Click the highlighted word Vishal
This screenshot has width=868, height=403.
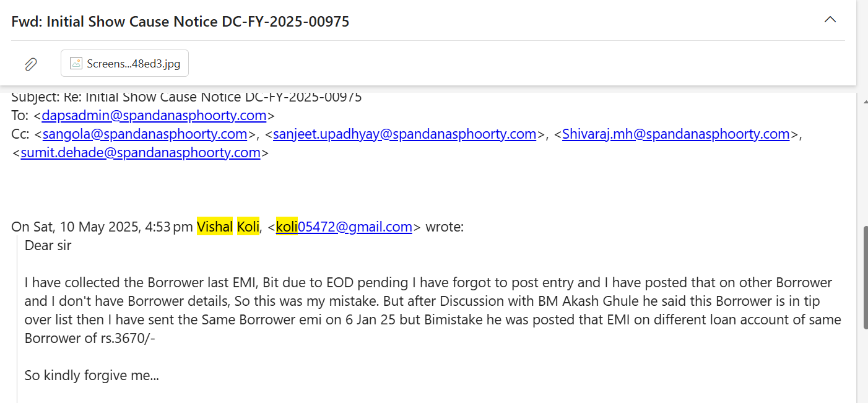(x=214, y=227)
